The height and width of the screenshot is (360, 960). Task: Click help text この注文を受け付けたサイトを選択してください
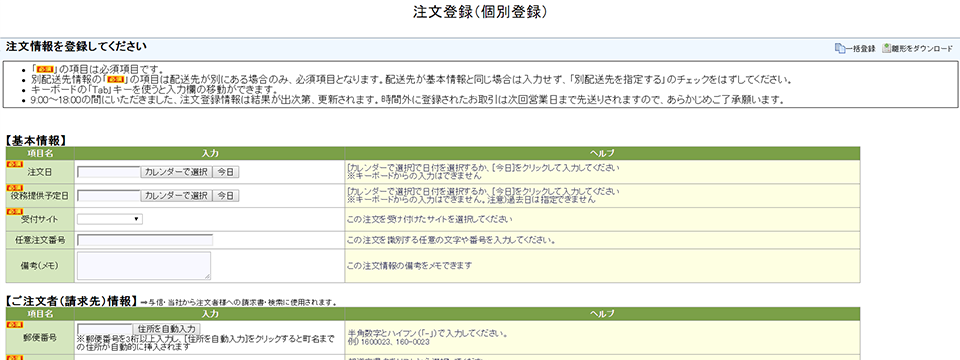pos(430,219)
